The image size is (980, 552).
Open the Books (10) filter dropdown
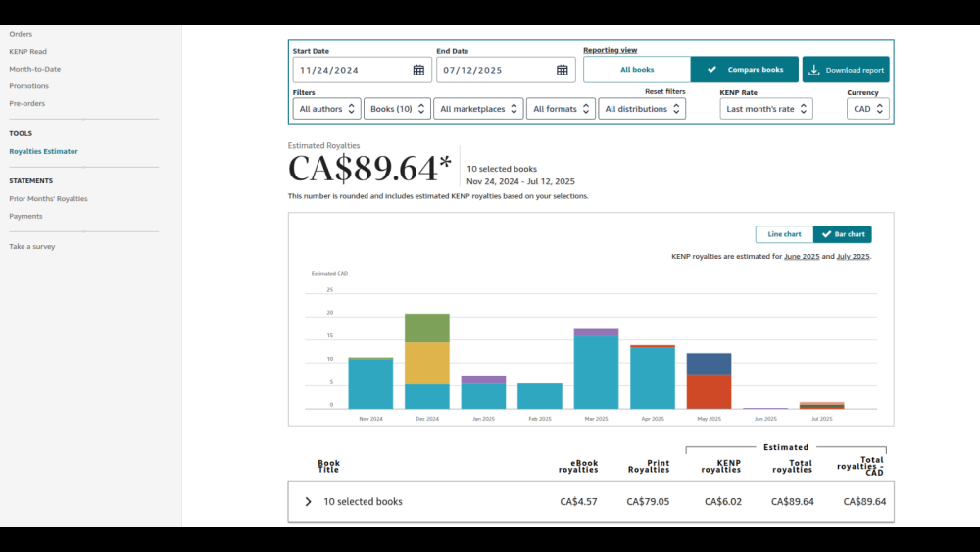[x=397, y=109]
